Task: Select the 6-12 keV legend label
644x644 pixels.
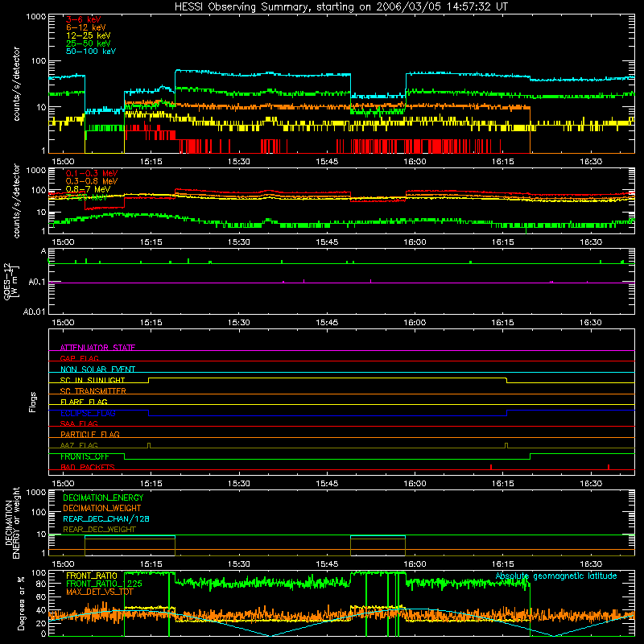Action: (86, 27)
